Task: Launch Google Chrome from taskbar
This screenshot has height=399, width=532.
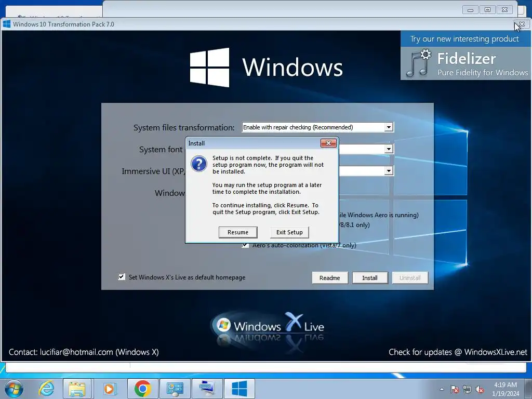Action: click(x=142, y=389)
